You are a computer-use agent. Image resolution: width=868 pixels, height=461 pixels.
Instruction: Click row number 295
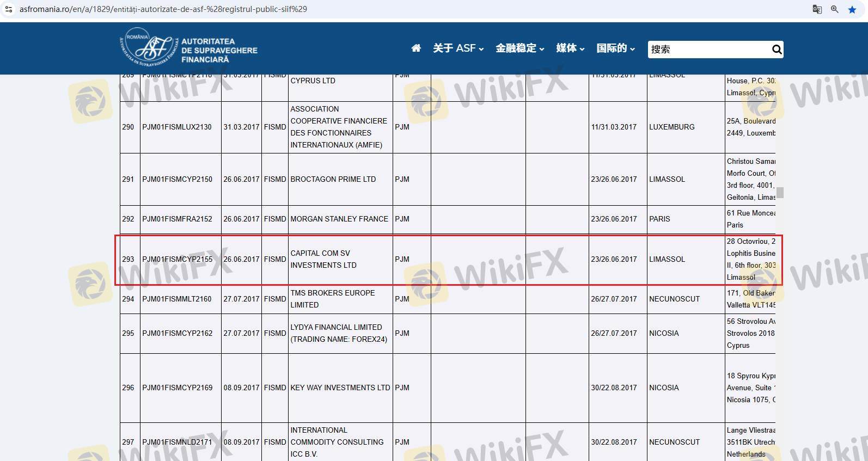point(128,333)
